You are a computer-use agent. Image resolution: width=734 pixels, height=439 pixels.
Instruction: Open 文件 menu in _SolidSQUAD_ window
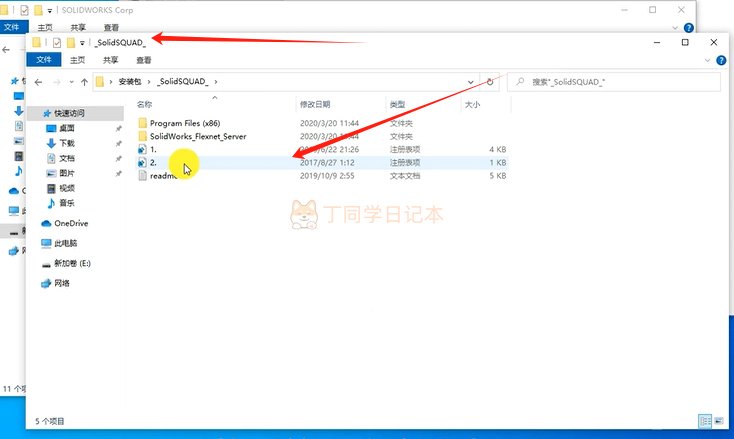44,59
